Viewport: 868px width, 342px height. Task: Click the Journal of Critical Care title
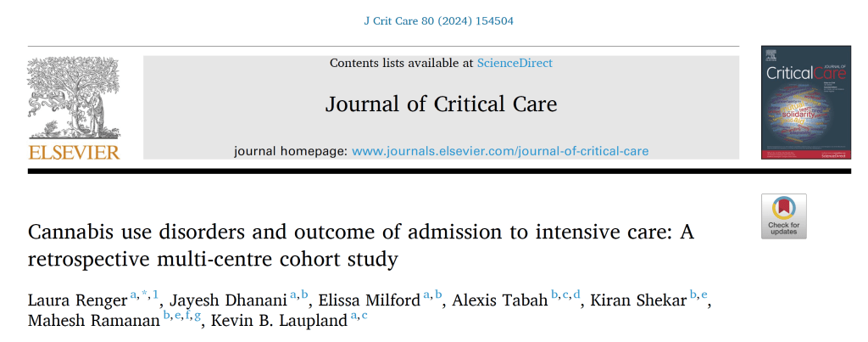coord(441,104)
